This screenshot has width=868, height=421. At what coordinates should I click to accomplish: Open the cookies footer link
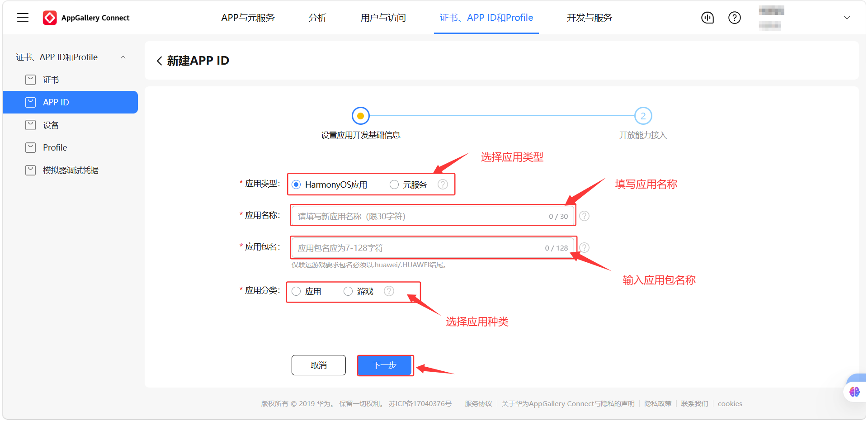[730, 404]
